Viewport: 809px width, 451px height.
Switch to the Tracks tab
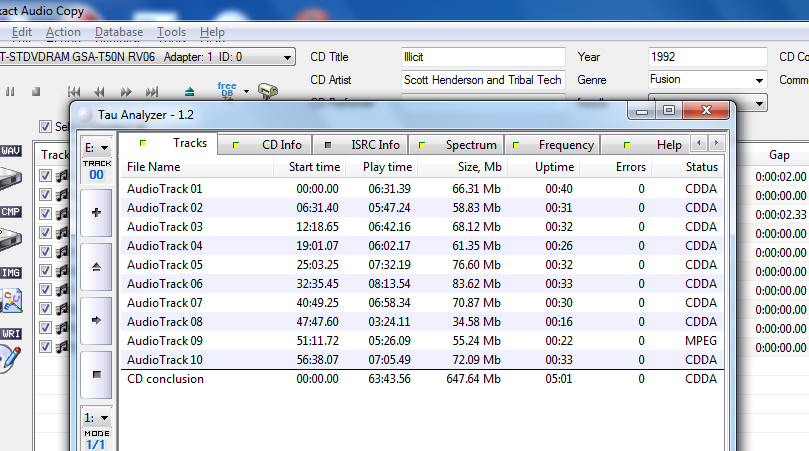pos(168,143)
